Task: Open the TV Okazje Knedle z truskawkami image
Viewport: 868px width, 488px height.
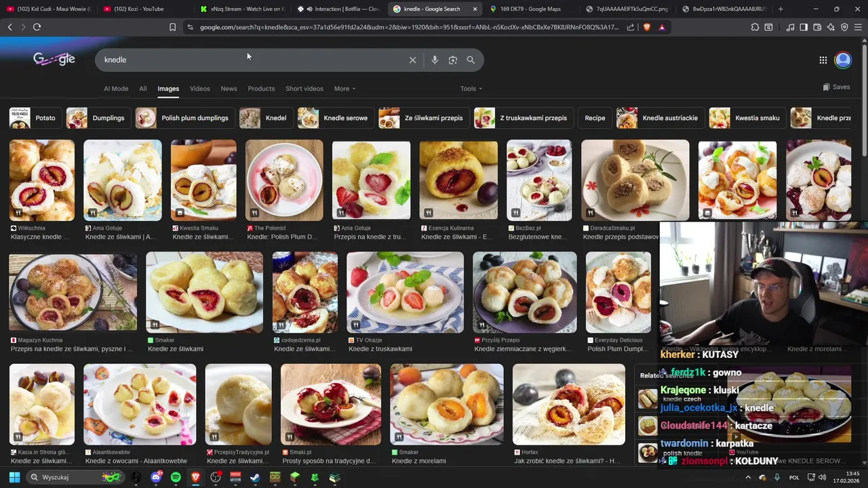Action: click(405, 292)
